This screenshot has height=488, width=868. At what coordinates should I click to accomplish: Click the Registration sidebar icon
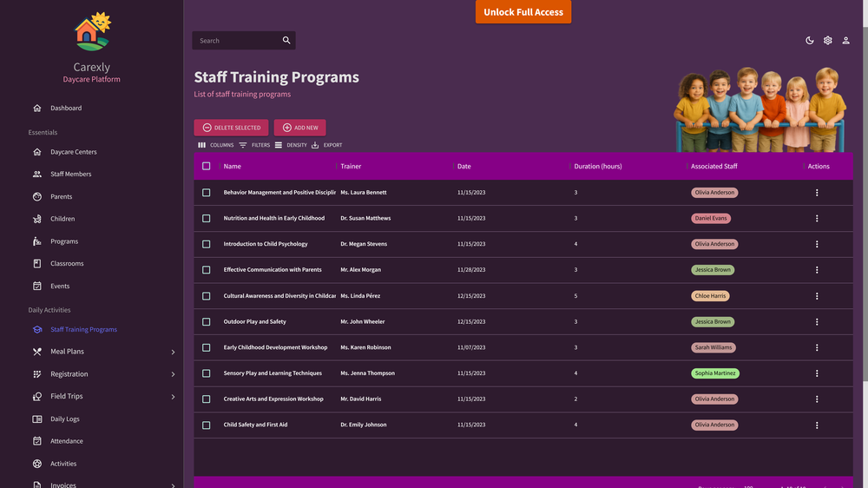pos(37,374)
